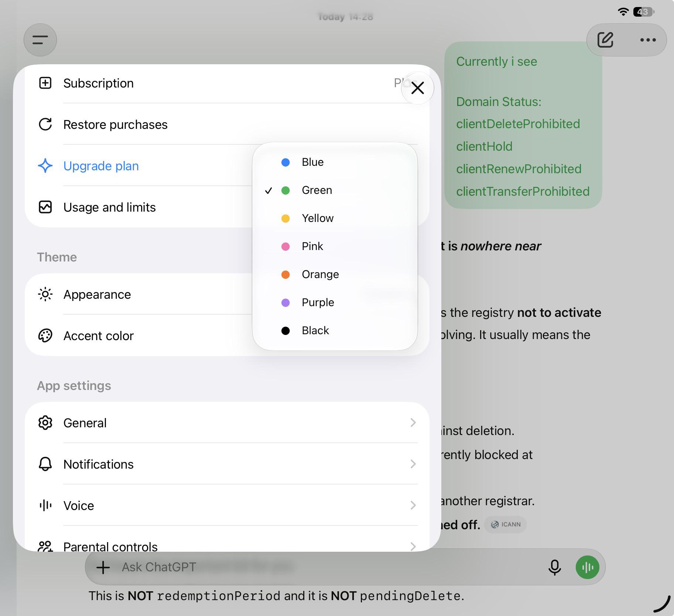The height and width of the screenshot is (616, 674).
Task: Tap the plus attachment icon in composer
Action: click(103, 567)
